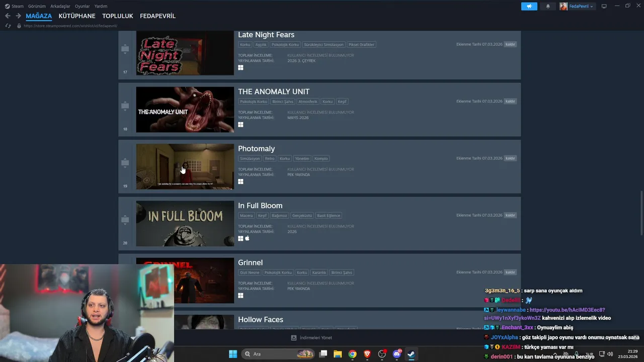Viewport: 644px width, 362px height.
Task: Click the drag handle of In Full Bloom
Action: point(125,220)
